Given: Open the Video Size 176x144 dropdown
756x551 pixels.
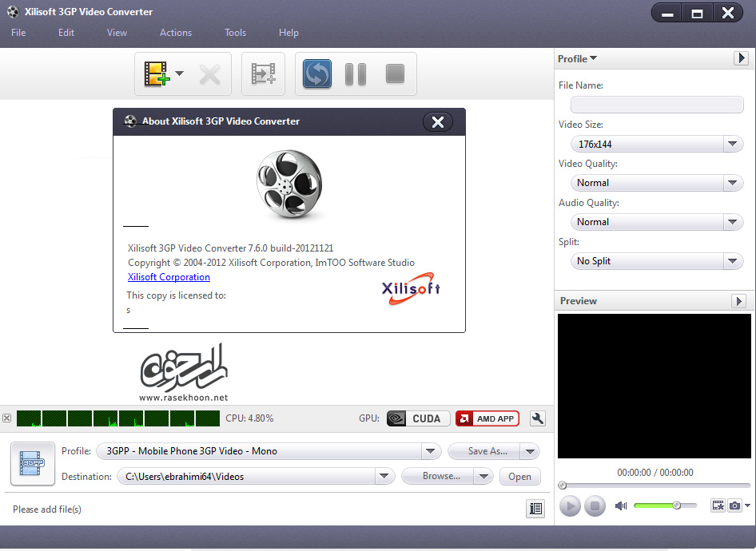Looking at the screenshot, I should pyautogui.click(x=657, y=144).
